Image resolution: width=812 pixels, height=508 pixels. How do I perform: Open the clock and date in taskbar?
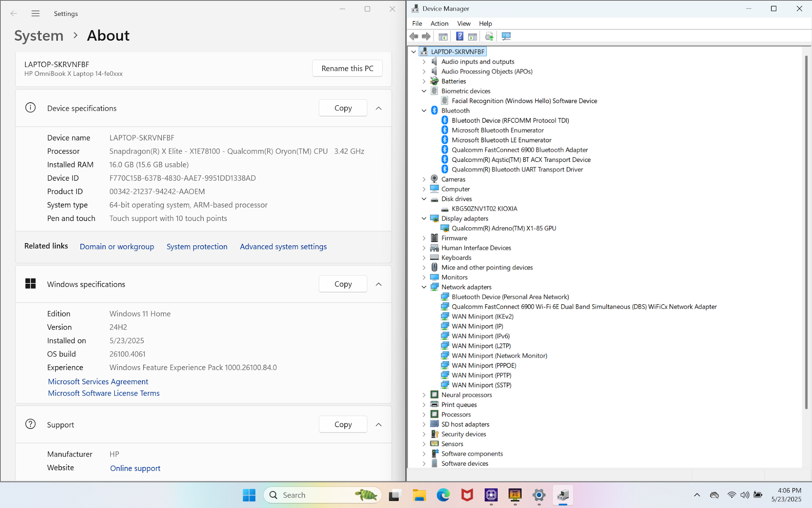(x=786, y=495)
